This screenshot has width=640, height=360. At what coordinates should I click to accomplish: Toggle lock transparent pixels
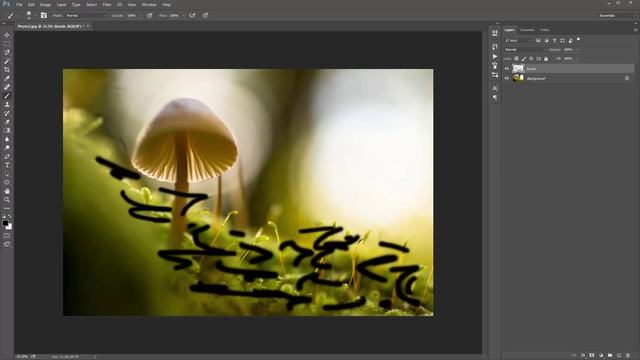516,59
